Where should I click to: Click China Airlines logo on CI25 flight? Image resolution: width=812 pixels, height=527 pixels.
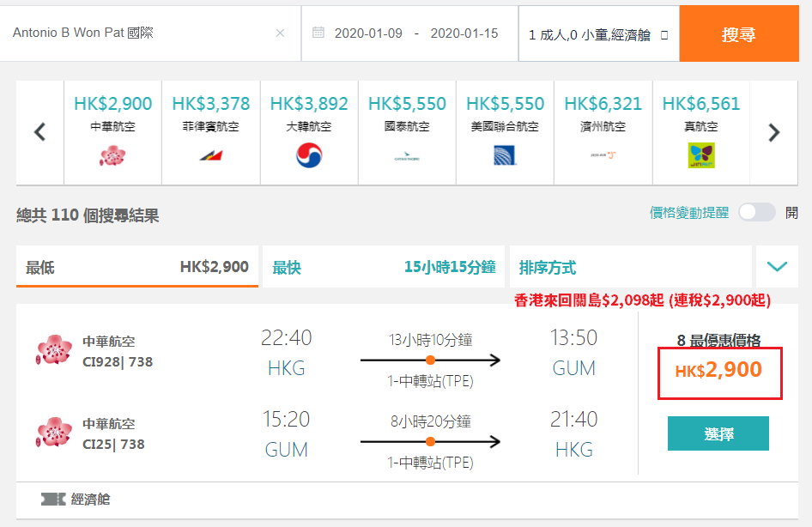[54, 432]
